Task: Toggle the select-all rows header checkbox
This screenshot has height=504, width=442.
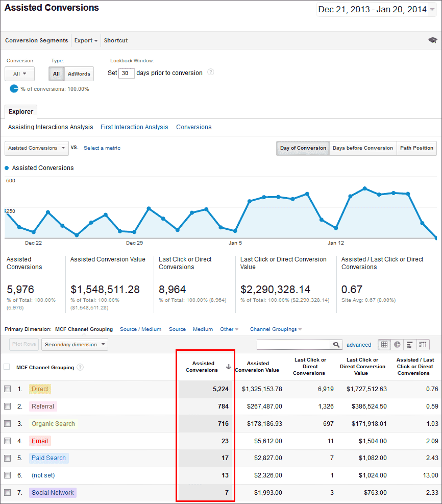Action: 7,367
